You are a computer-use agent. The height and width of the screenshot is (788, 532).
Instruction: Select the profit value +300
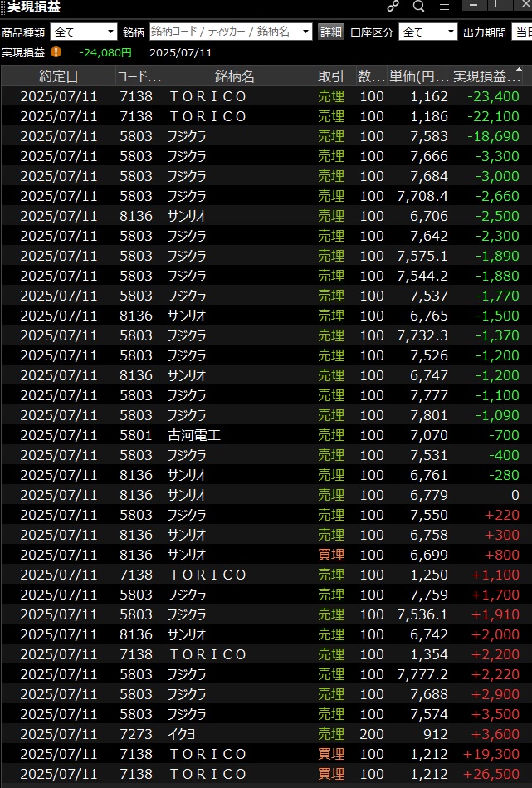click(x=501, y=535)
